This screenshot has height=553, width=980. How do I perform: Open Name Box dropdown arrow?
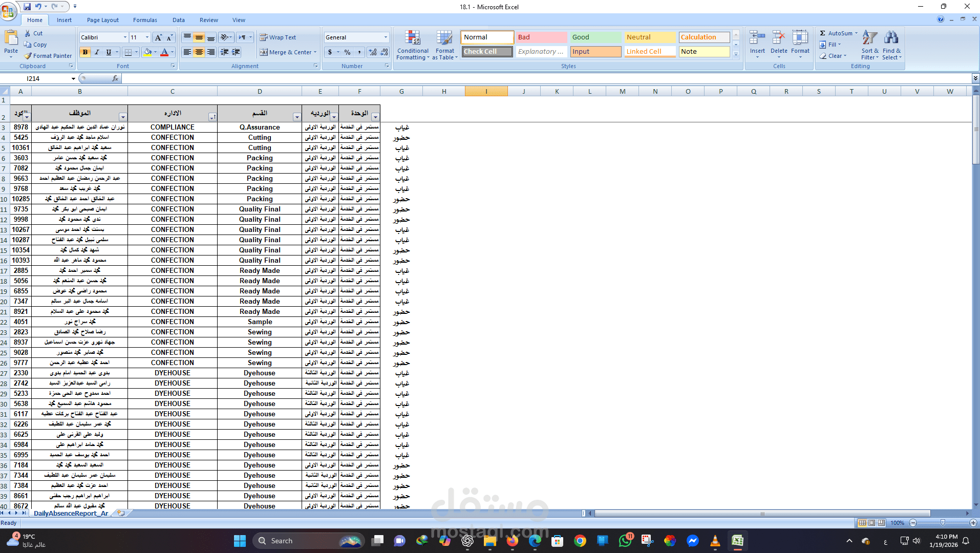[x=73, y=78]
